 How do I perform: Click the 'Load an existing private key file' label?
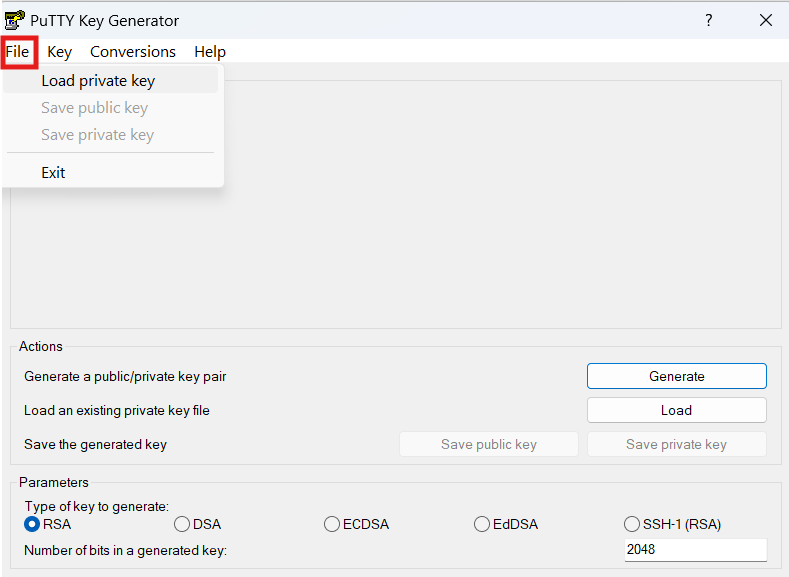117,410
